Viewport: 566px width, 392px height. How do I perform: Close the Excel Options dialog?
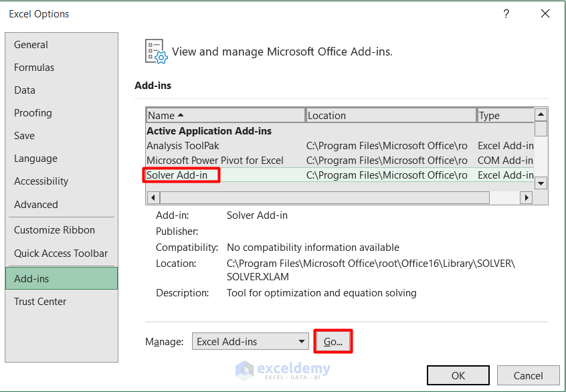pyautogui.click(x=545, y=13)
